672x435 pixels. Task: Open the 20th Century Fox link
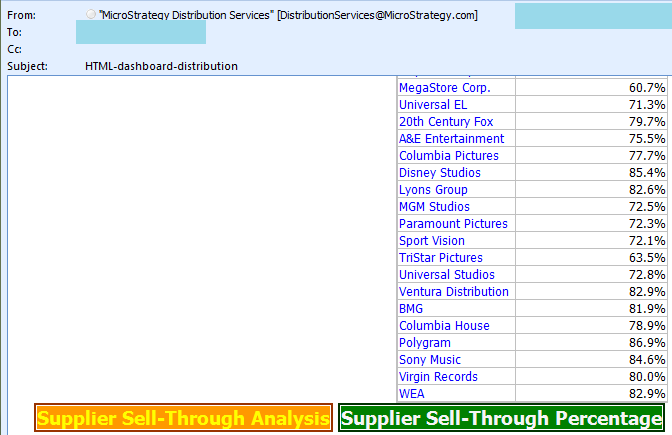tap(446, 122)
